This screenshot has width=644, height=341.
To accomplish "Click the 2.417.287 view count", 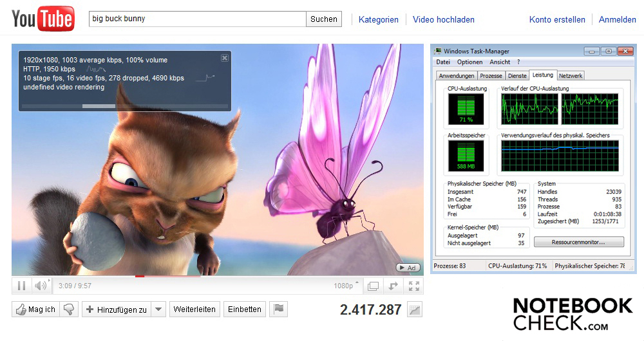I will coord(370,310).
